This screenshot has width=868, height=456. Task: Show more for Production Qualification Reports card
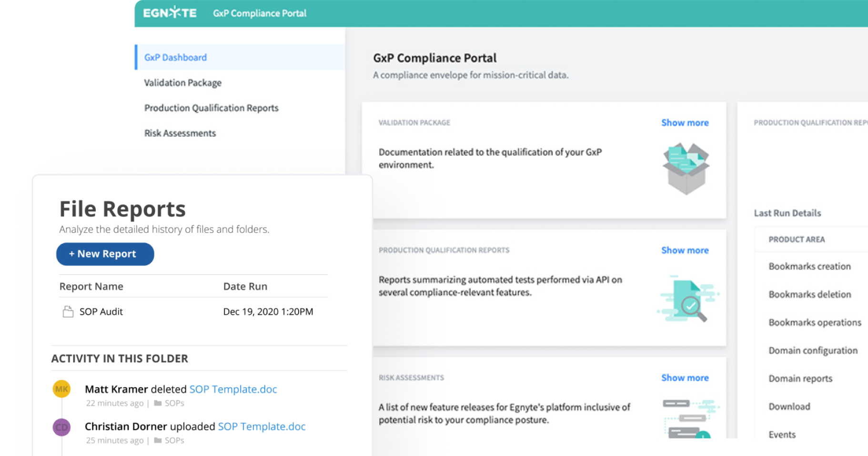point(685,250)
